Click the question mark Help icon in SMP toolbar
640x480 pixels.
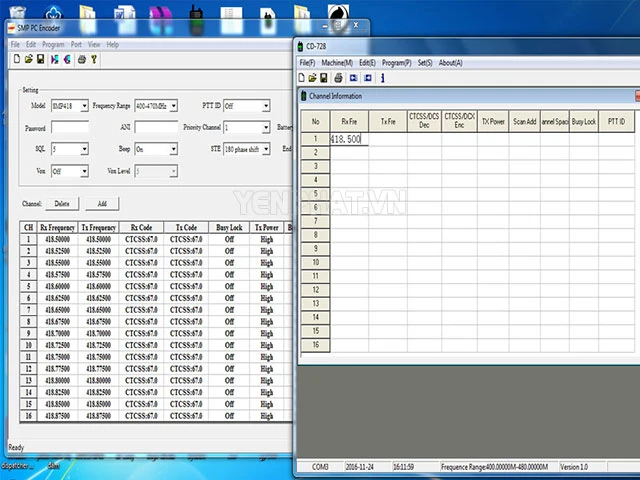click(93, 59)
